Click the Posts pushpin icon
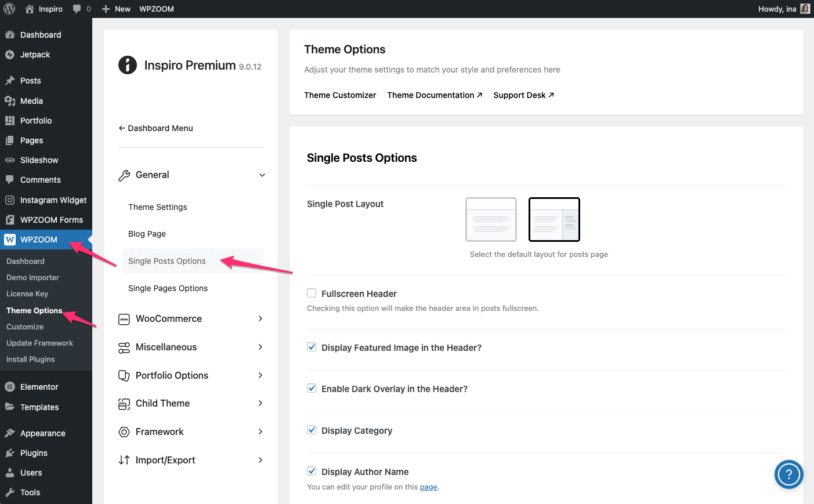The width and height of the screenshot is (814, 504). [10, 81]
